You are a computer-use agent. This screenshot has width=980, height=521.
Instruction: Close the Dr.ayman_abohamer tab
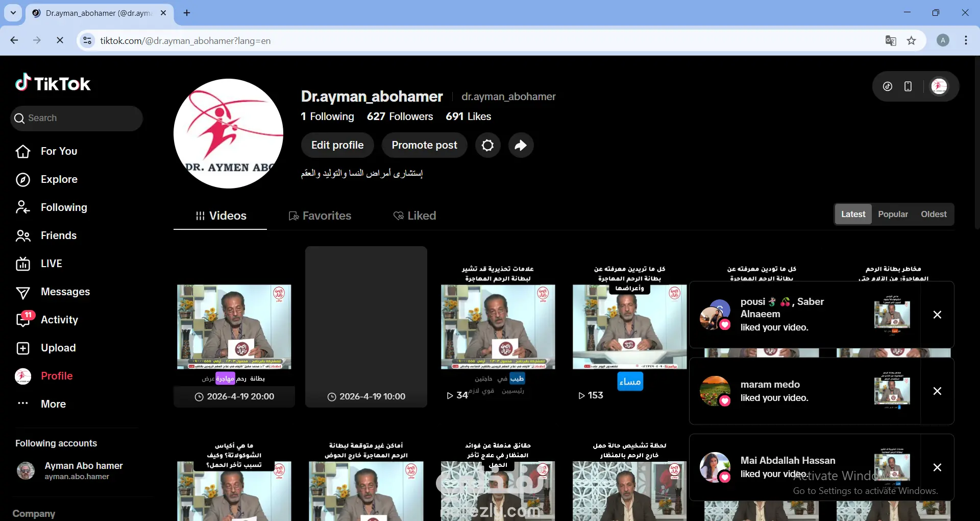pos(163,13)
